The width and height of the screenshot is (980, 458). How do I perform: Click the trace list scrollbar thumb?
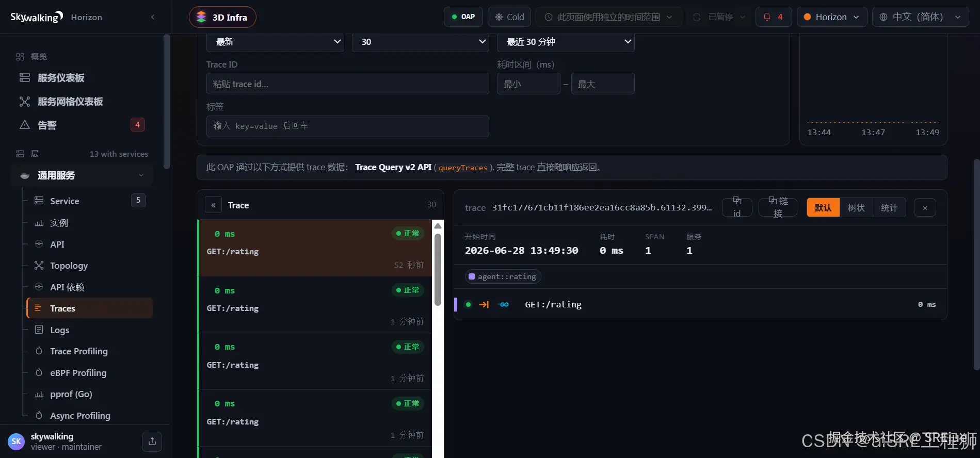(x=438, y=269)
